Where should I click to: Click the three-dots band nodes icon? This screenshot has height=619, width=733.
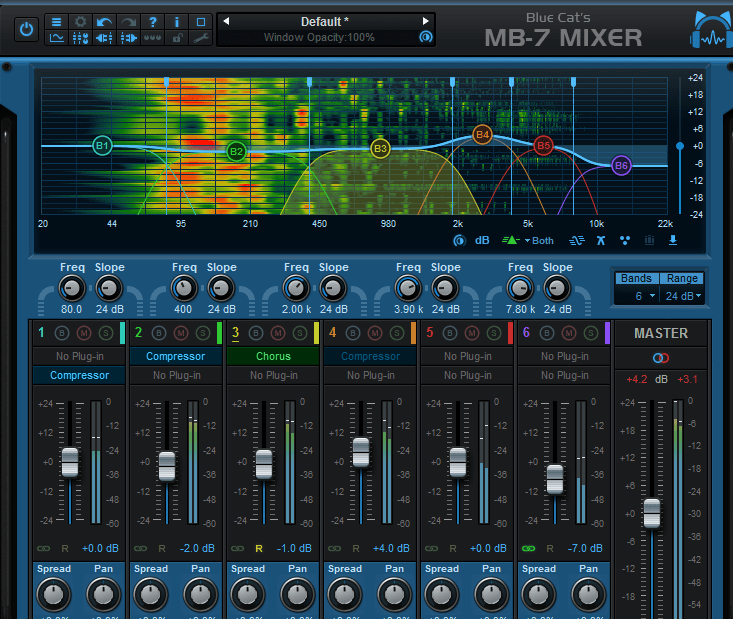pos(625,241)
